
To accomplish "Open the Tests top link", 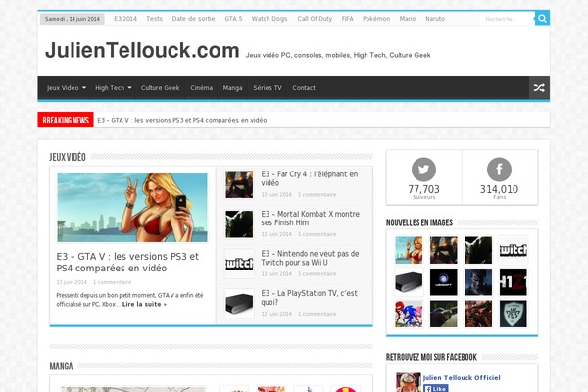I will point(154,19).
